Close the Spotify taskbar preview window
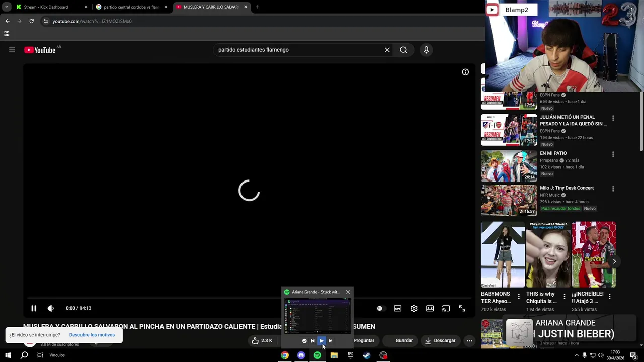The width and height of the screenshot is (644, 362). coord(348,292)
